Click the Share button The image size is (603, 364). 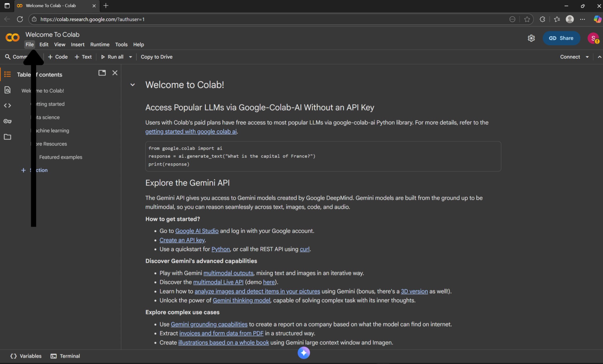561,38
